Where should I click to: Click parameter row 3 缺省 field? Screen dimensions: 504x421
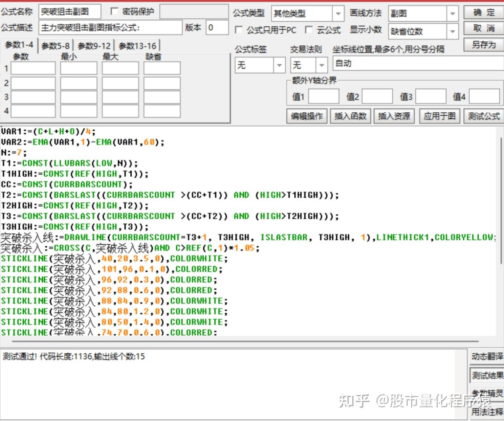(x=162, y=97)
